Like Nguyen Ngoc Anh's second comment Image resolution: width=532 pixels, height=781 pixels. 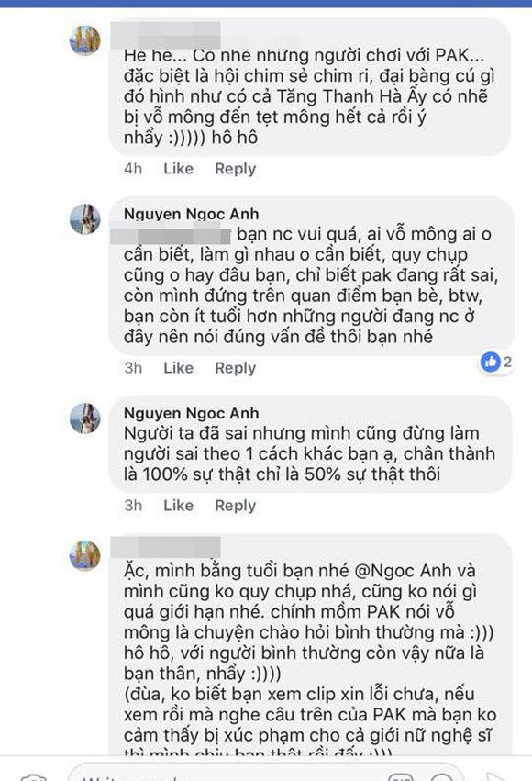178,506
